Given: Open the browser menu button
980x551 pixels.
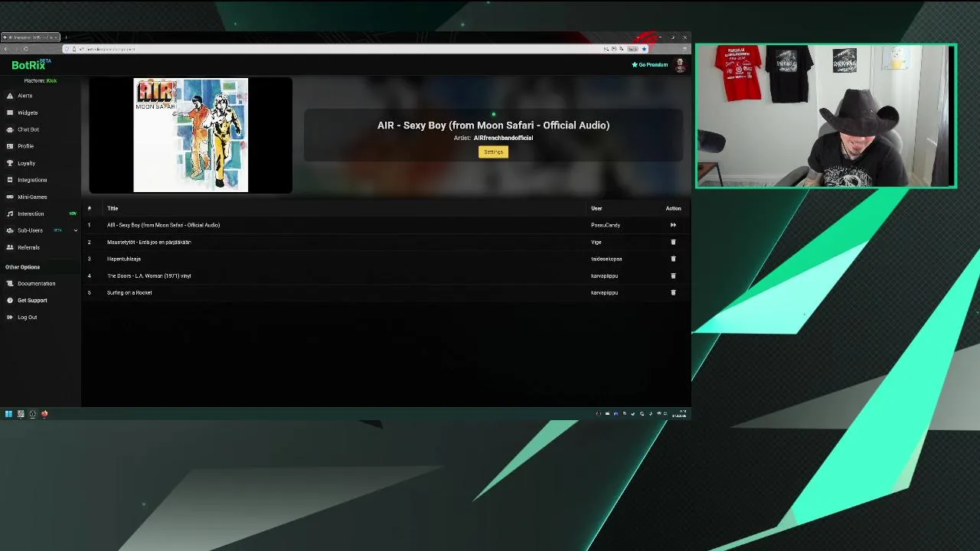Looking at the screenshot, I should (684, 49).
